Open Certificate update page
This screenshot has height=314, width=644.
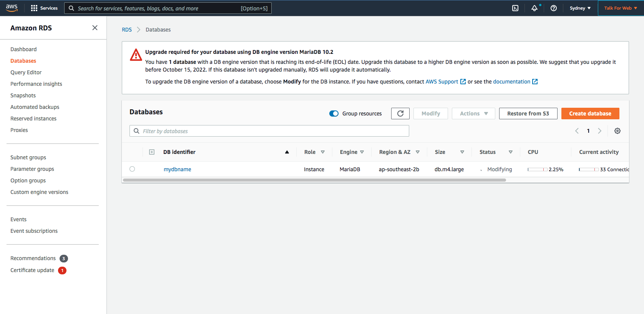[32, 270]
